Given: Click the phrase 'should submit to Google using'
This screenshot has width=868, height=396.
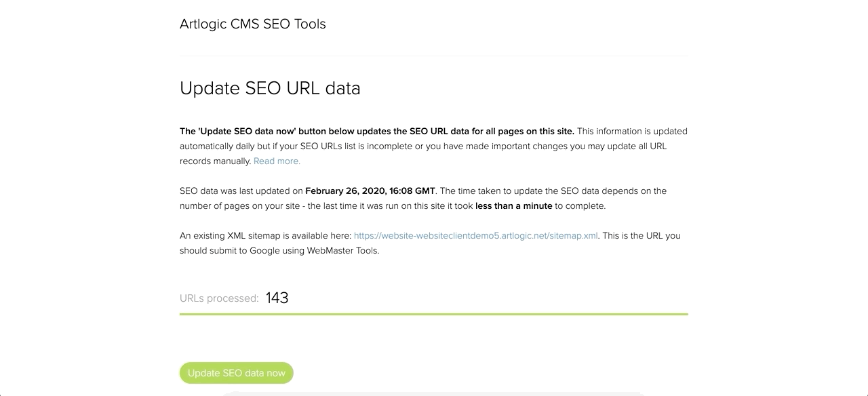Looking at the screenshot, I should [x=242, y=251].
